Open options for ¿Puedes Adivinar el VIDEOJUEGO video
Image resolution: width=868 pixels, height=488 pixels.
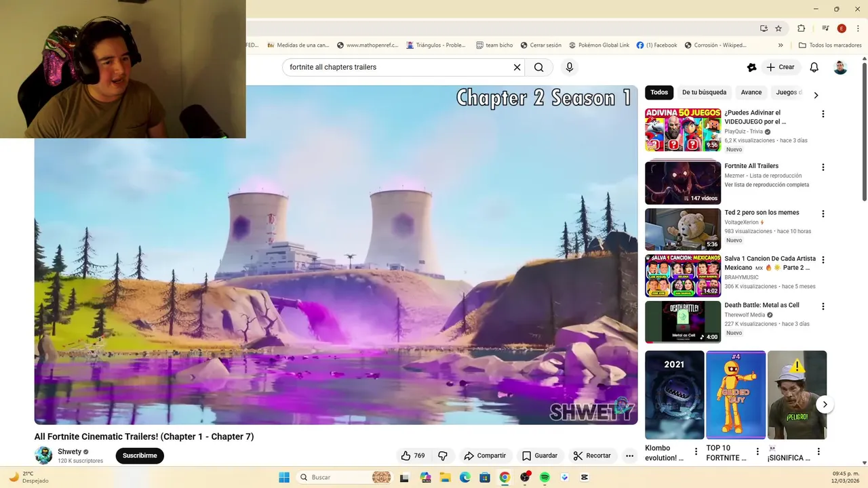(823, 114)
